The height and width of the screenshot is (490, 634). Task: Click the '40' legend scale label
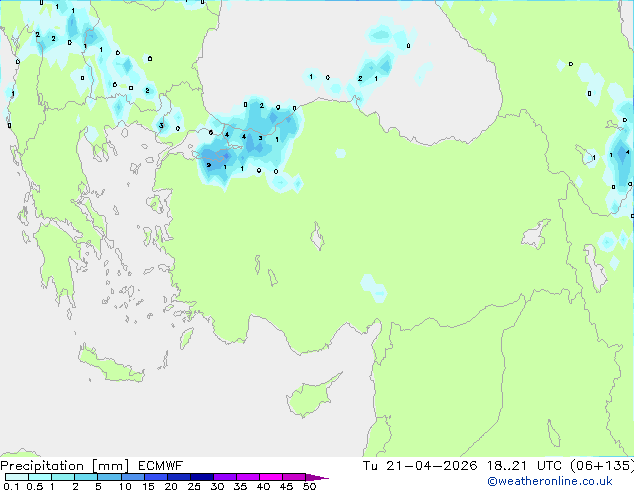(x=263, y=486)
